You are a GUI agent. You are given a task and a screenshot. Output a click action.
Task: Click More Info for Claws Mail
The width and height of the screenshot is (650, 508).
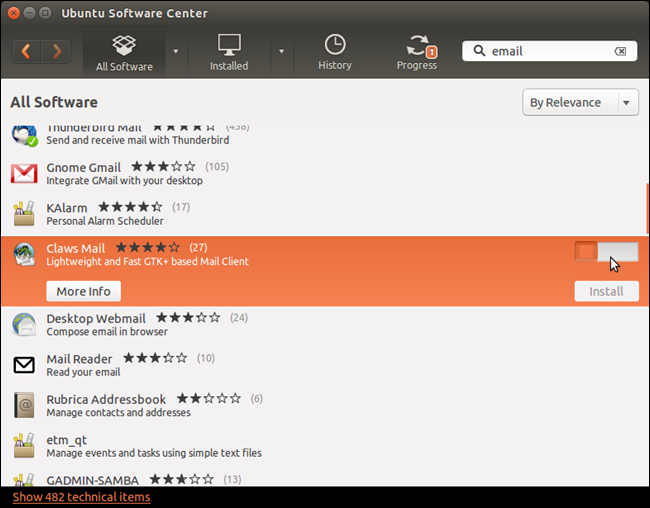[x=84, y=291]
